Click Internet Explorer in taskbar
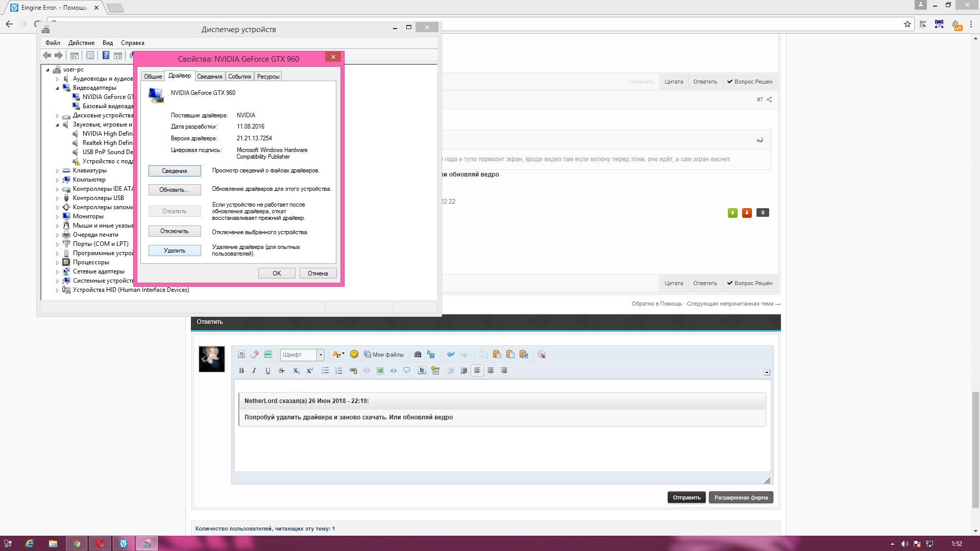The width and height of the screenshot is (980, 551). 30,543
